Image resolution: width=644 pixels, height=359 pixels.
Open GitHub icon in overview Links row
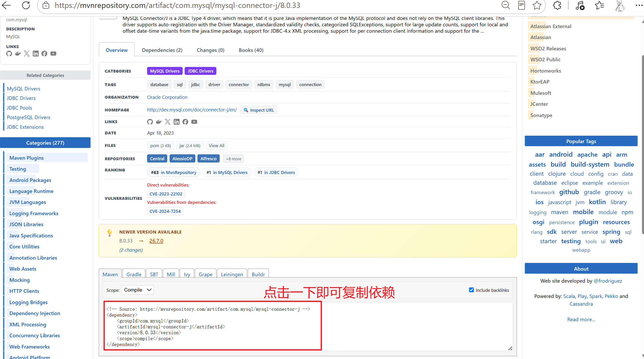click(x=150, y=122)
